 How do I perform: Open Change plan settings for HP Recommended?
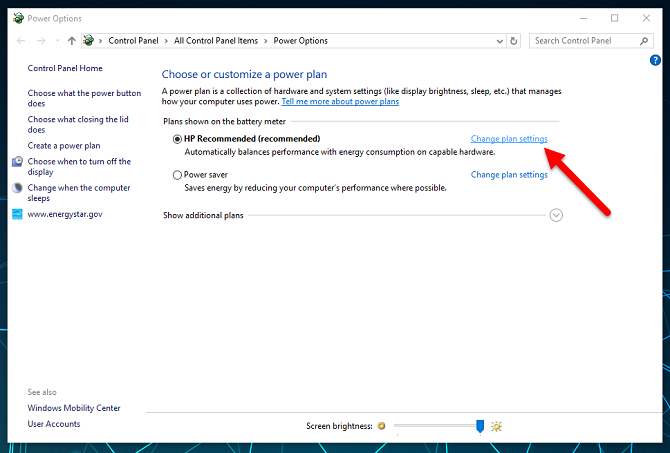pos(509,138)
